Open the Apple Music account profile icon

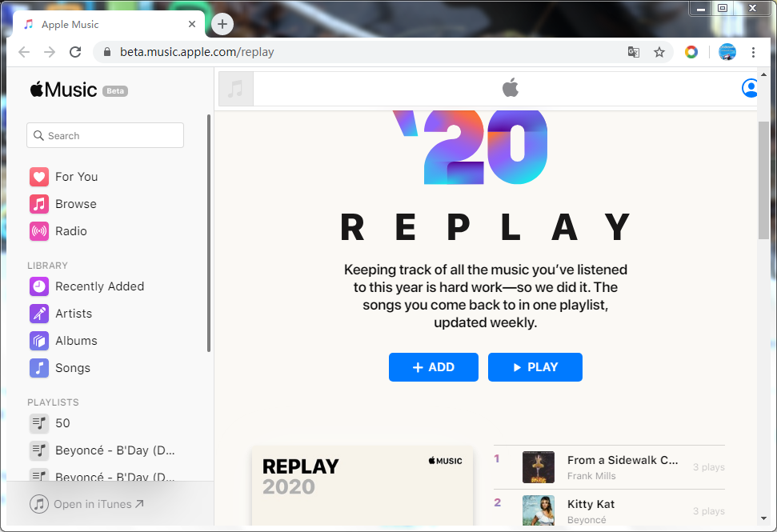(749, 88)
